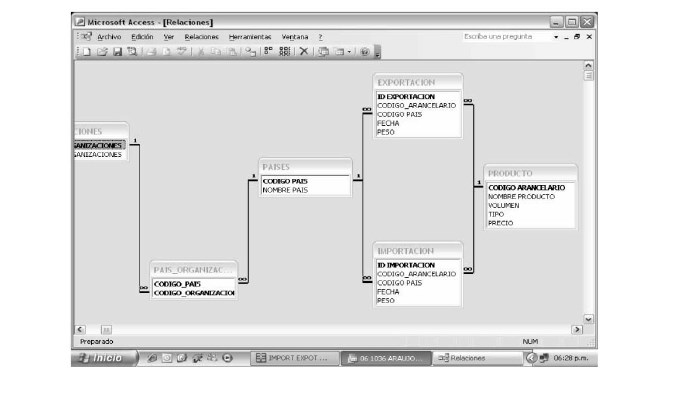
Task: Select CODIGO ARANCELARIO field in PRODUCTO table
Action: (x=526, y=187)
